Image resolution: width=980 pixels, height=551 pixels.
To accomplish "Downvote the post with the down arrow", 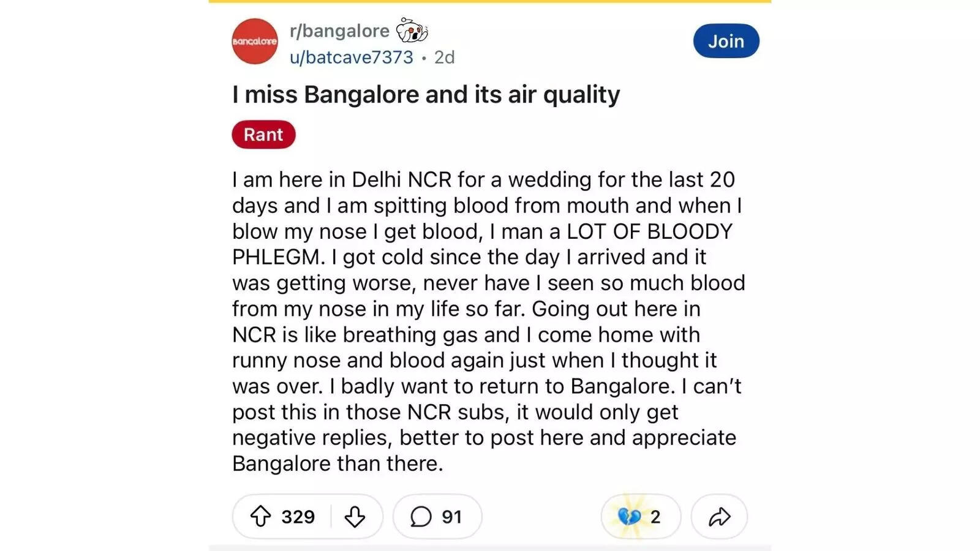I will [355, 516].
